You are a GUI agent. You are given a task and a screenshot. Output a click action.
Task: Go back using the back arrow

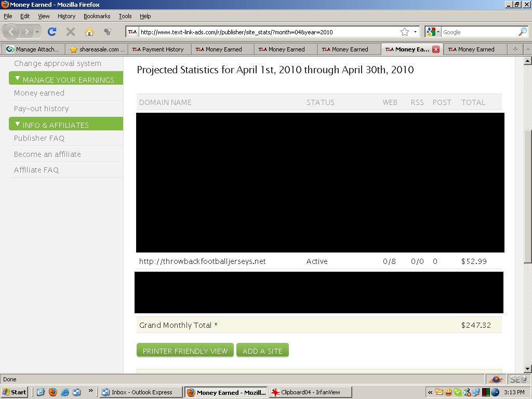click(11, 32)
